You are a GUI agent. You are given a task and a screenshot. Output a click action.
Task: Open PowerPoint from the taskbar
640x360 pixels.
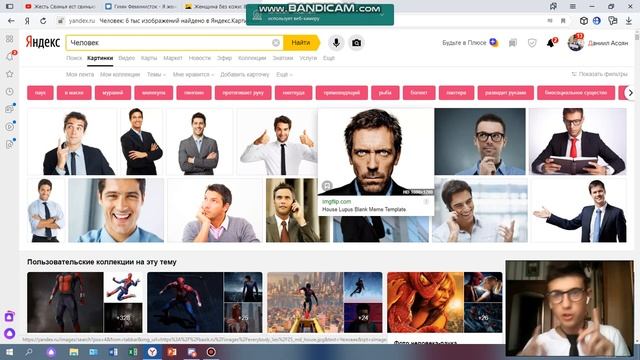tap(172, 352)
